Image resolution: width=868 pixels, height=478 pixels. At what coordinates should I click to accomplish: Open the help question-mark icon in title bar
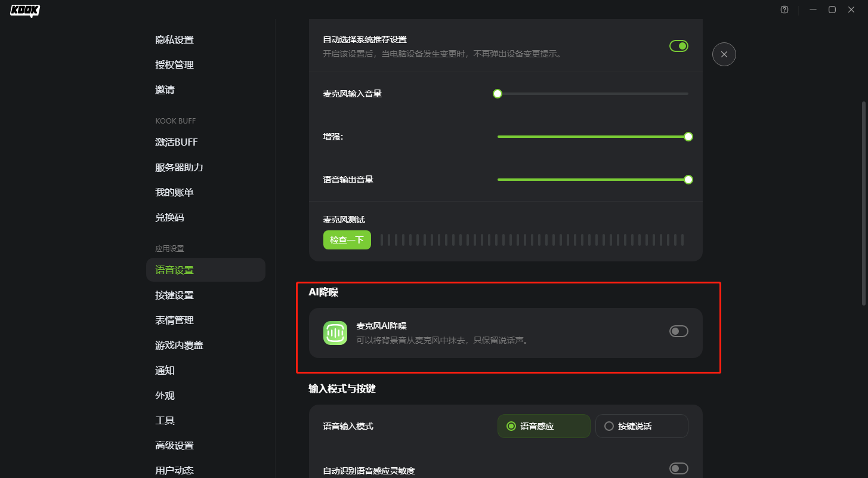click(784, 10)
